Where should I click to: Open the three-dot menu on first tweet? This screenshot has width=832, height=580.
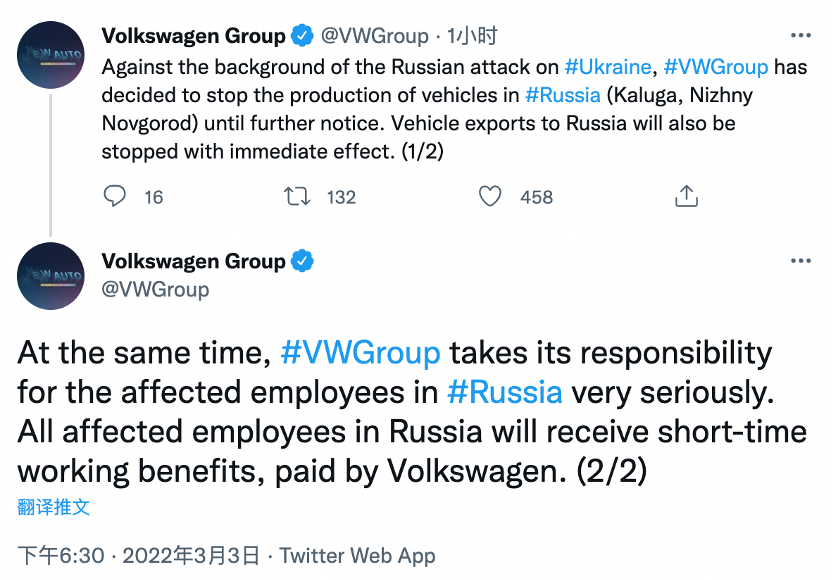(x=801, y=36)
